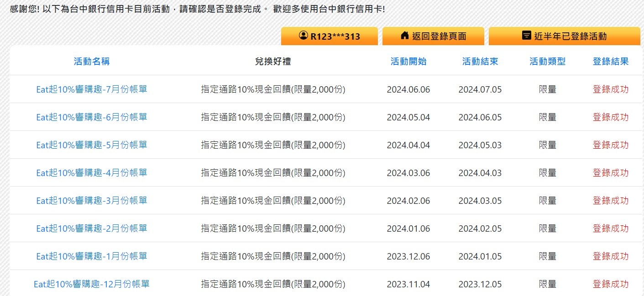This screenshot has height=296, width=644.
Task: Open Eat起10%饗購趣-1月份帳單 activity link
Action: click(92, 256)
